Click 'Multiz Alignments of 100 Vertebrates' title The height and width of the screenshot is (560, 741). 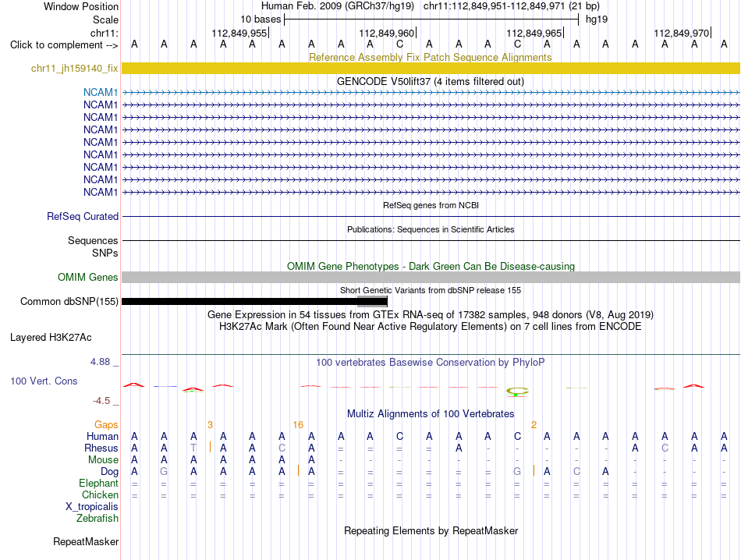point(431,414)
